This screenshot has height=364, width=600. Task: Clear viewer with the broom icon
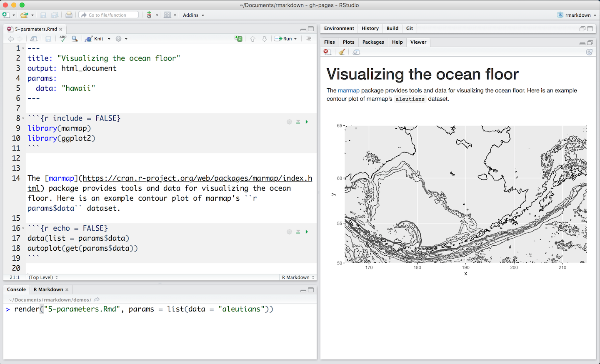(342, 52)
